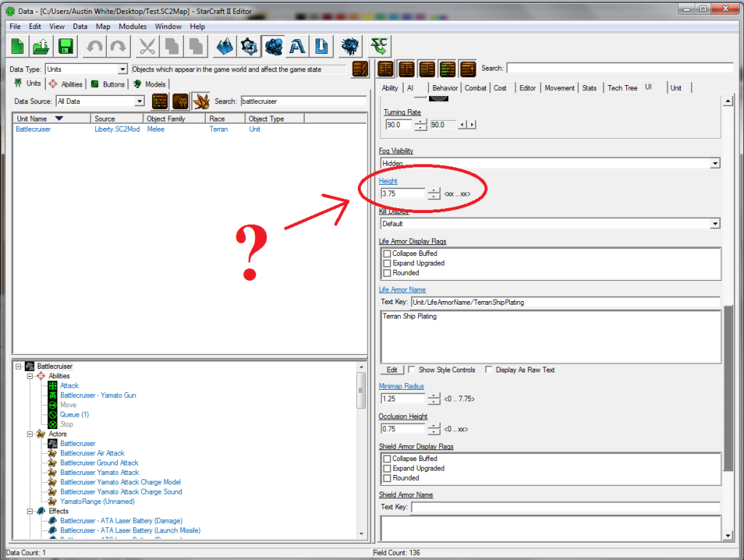Select Battlecruiser - Yamato Gun ability

[98, 396]
